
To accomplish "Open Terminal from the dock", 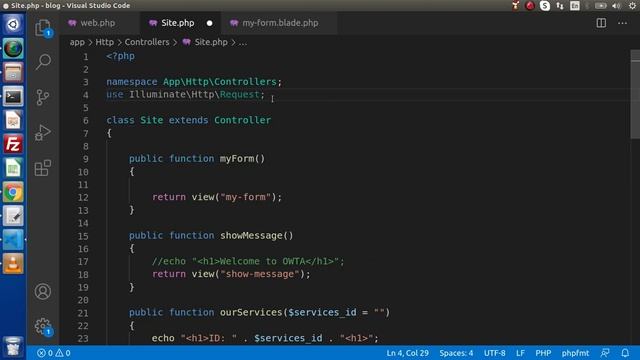I will (x=13, y=96).
